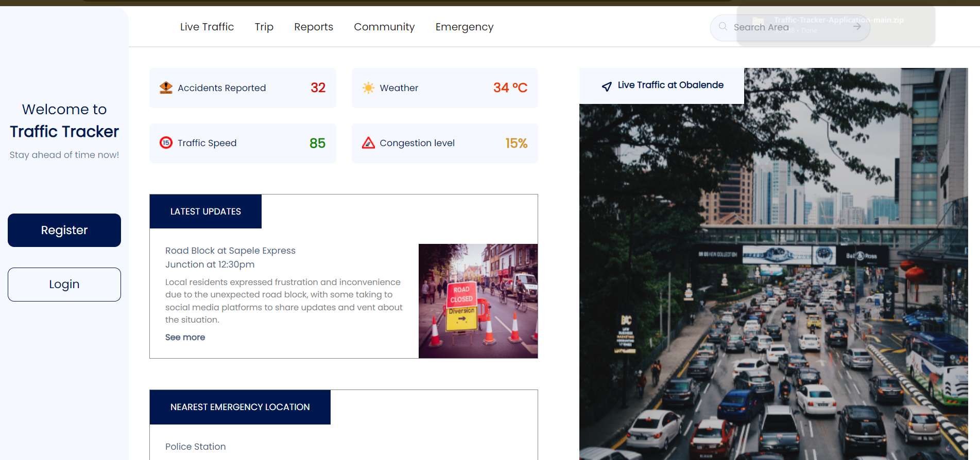The image size is (980, 460).
Task: Click the sun weather icon
Action: 368,88
